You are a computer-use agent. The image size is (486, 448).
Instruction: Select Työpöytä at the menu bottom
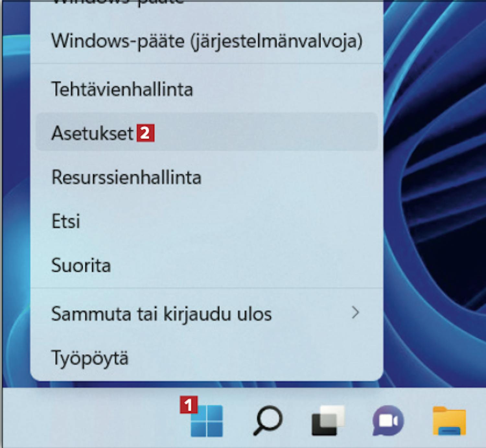[207, 358]
